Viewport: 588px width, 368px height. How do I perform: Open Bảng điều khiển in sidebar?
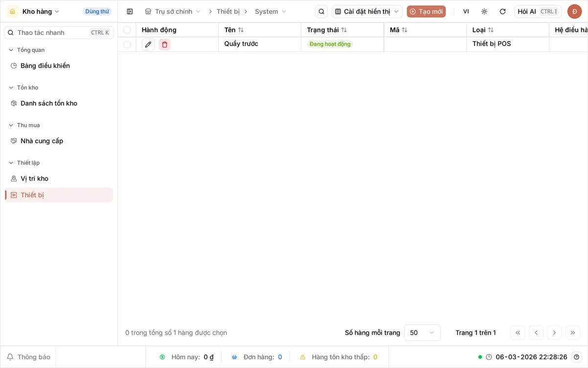coord(59,66)
